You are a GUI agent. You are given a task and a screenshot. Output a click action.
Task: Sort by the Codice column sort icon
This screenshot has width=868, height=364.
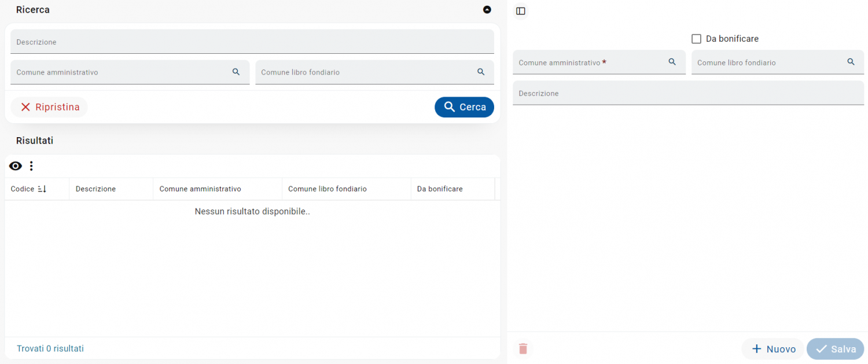[x=42, y=189]
